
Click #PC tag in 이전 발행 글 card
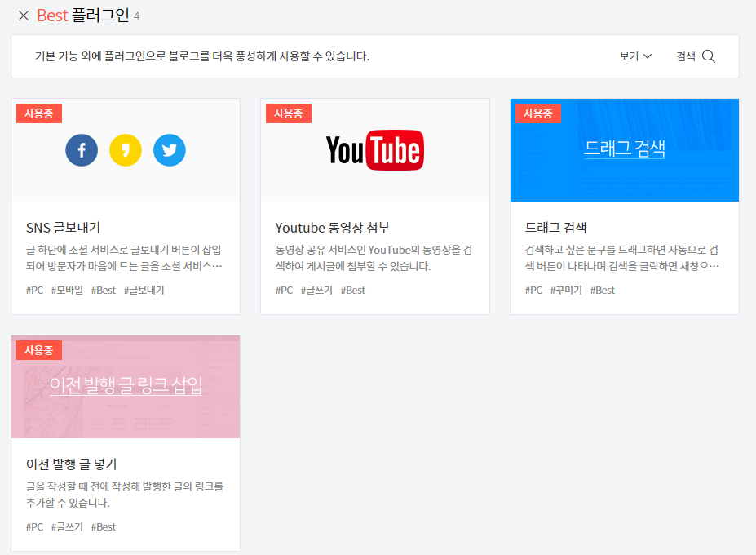[x=35, y=526]
